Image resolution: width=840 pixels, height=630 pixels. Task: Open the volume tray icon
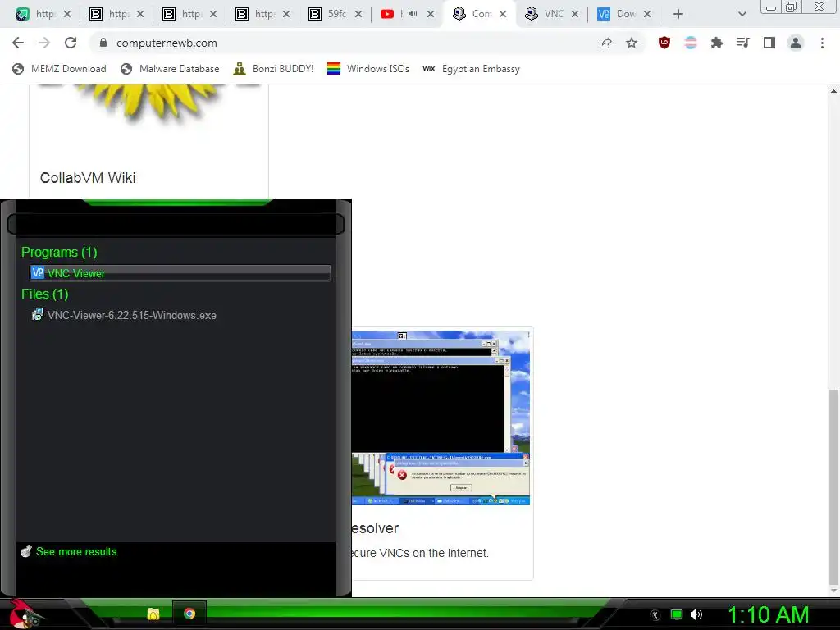(x=696, y=615)
